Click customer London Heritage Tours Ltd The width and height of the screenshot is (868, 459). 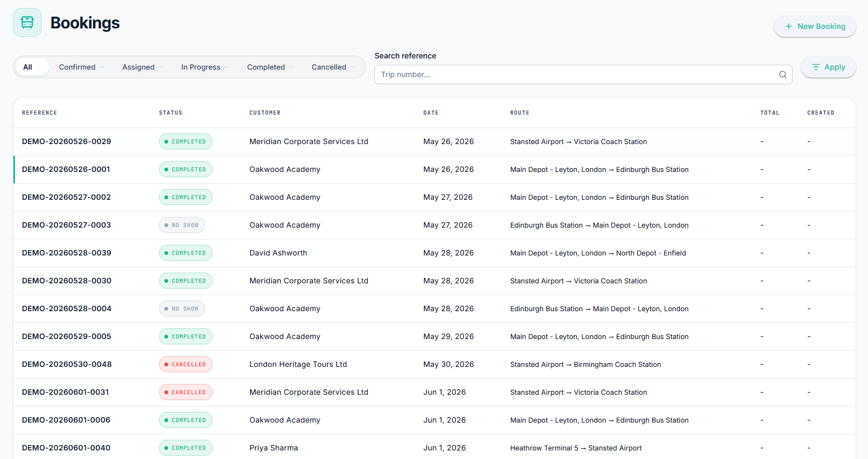(x=298, y=364)
